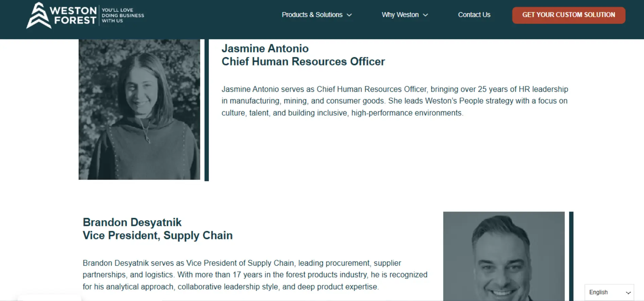Viewport: 644px width, 301px height.
Task: Select the Jasmine Antonio name heading
Action: tap(265, 49)
